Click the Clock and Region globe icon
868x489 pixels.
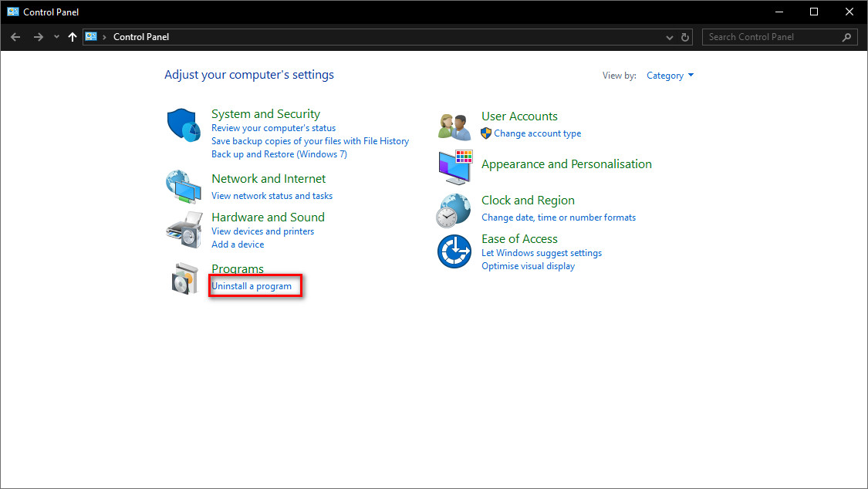tap(454, 209)
